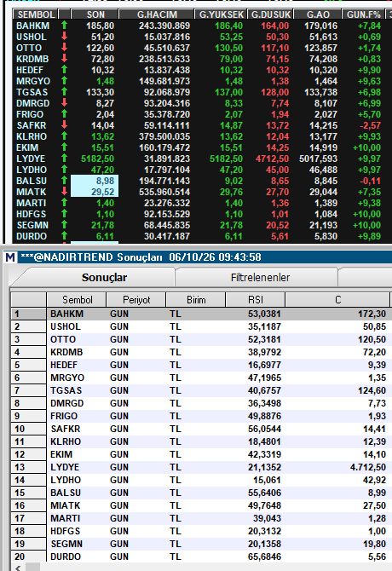Click SEGMN close value 19,80
Viewport: 392px width, 571px height.
[374, 544]
